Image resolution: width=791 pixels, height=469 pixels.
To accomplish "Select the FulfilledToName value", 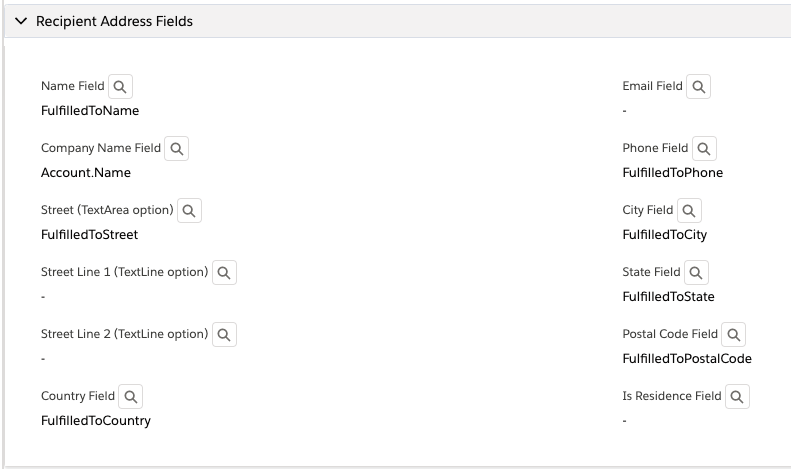I will click(x=90, y=110).
